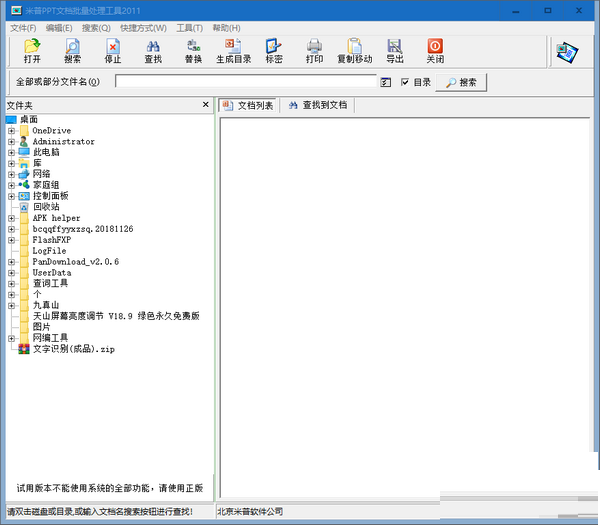Open the 帮助(H) menu
Image resolution: width=600 pixels, height=525 pixels.
pos(227,28)
